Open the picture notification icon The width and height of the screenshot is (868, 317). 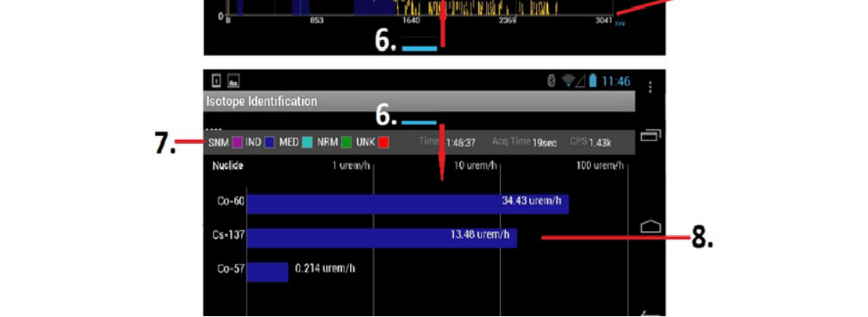pos(233,81)
